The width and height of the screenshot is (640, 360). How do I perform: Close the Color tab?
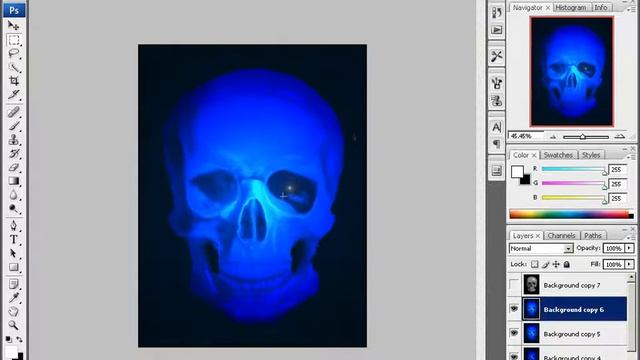pos(533,155)
